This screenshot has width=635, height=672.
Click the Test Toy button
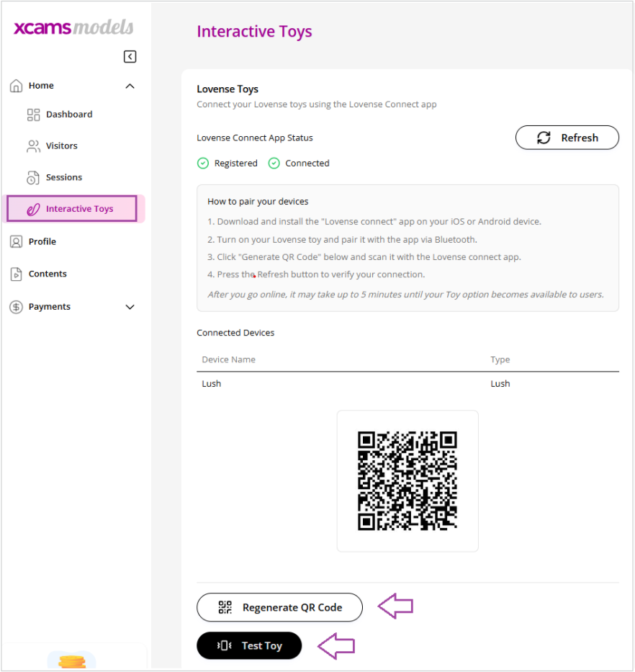249,645
